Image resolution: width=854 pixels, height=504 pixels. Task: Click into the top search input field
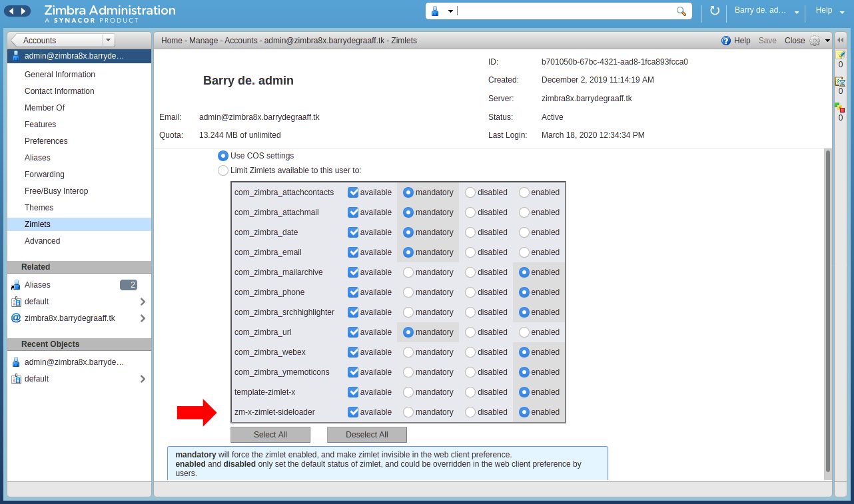pyautogui.click(x=565, y=11)
